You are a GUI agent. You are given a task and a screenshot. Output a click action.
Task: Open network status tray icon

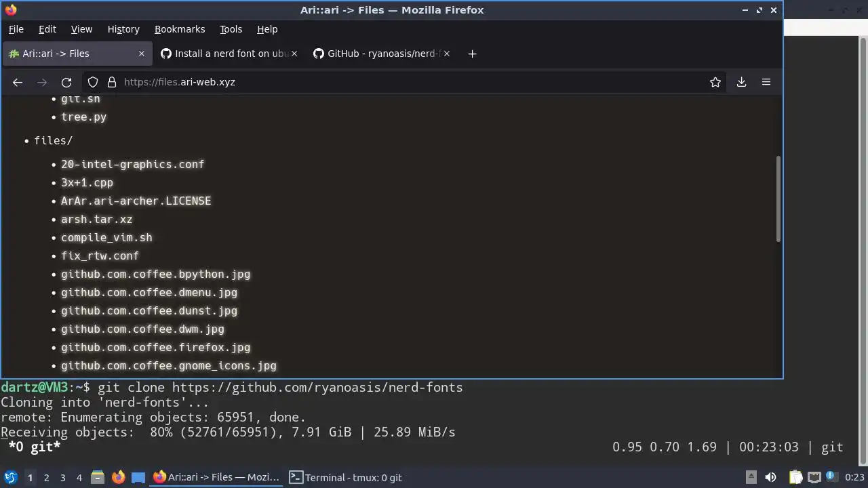point(814,477)
